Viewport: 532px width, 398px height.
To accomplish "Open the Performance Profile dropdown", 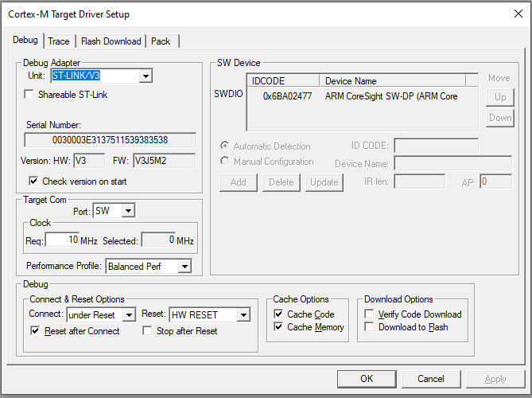I will (x=184, y=266).
